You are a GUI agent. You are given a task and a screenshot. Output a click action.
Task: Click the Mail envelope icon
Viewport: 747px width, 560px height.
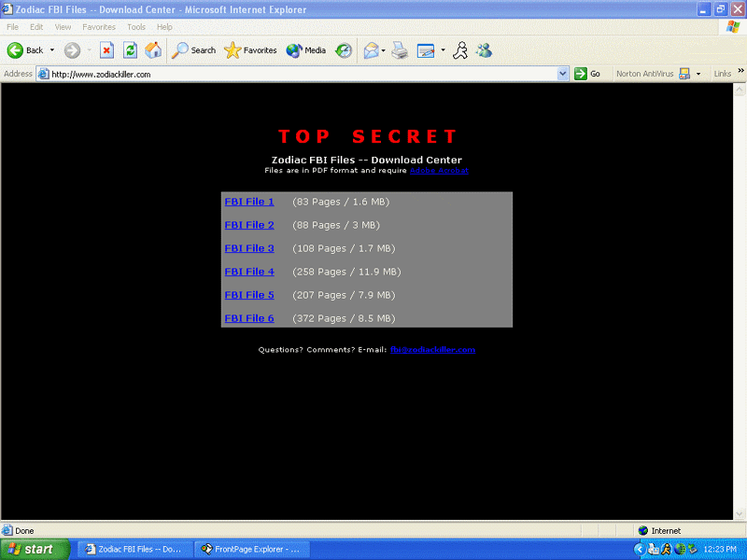[x=371, y=50]
